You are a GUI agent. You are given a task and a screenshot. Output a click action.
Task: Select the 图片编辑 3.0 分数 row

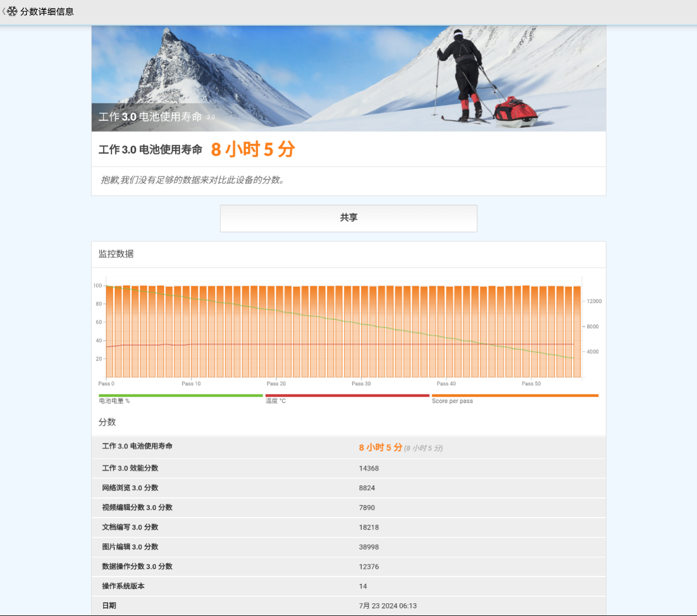pyautogui.click(x=348, y=547)
